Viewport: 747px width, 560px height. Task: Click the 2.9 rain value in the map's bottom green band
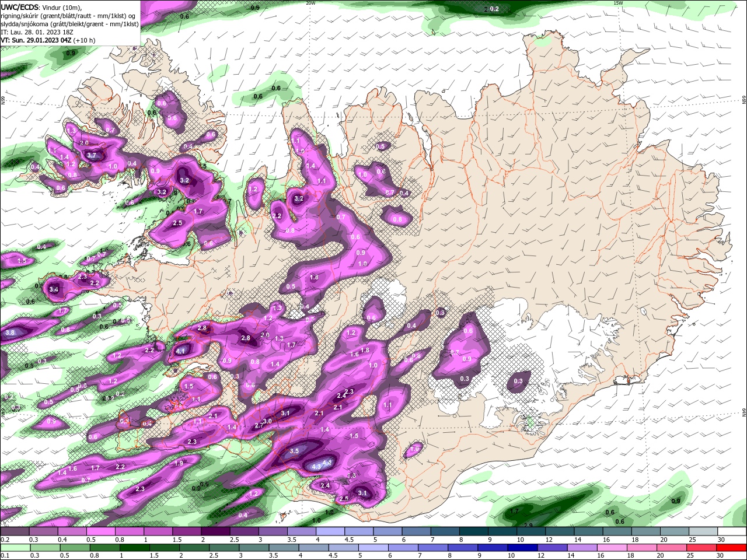click(528, 525)
